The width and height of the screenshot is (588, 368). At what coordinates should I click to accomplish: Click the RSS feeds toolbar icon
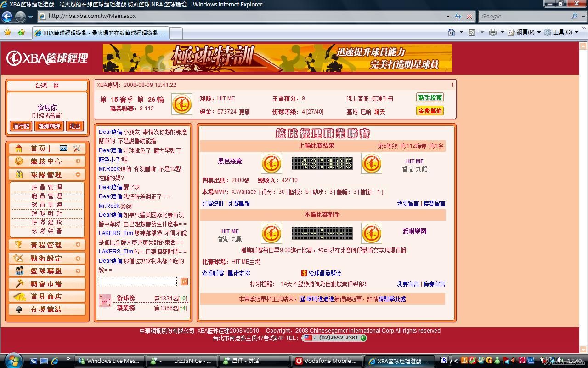472,32
